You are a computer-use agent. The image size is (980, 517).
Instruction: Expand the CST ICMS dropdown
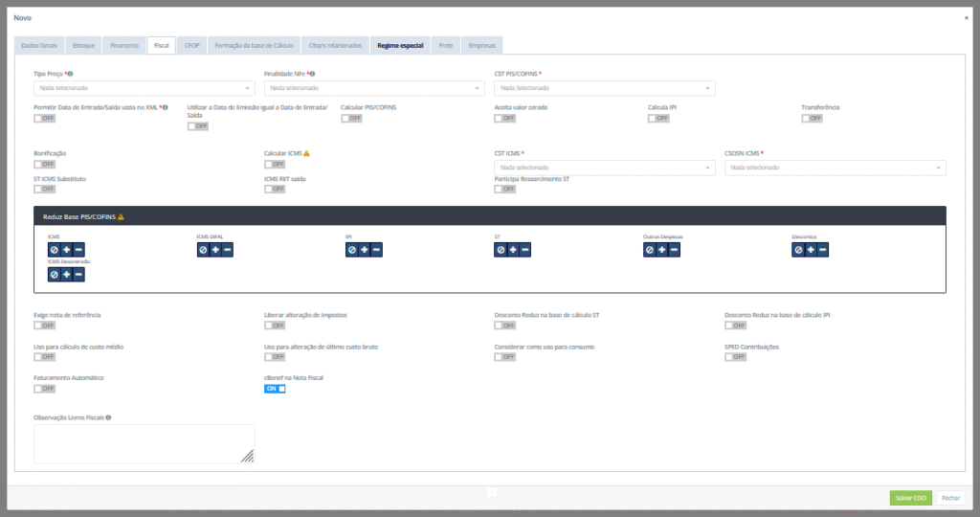(604, 168)
